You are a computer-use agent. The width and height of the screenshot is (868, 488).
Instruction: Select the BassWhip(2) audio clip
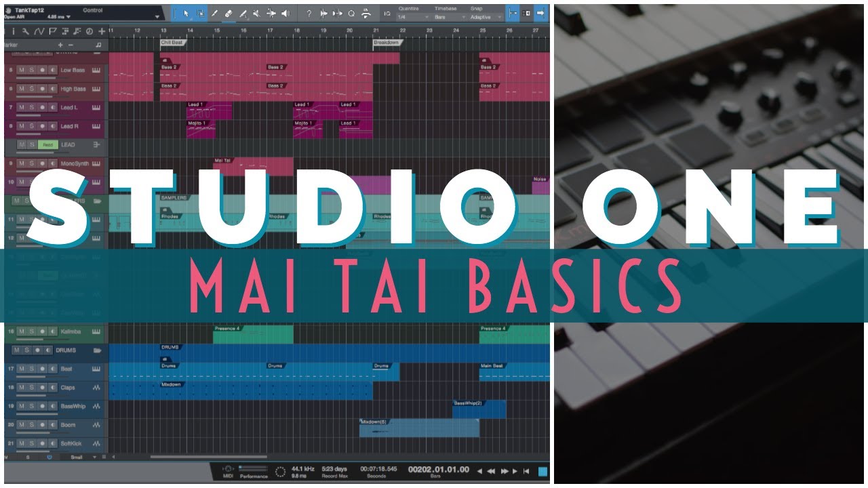point(479,409)
